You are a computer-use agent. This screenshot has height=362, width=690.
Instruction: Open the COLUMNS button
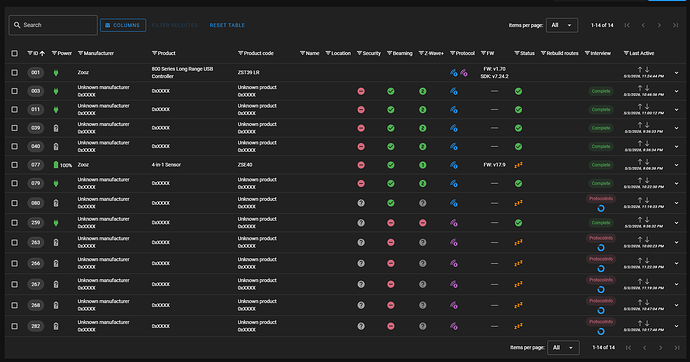(123, 25)
